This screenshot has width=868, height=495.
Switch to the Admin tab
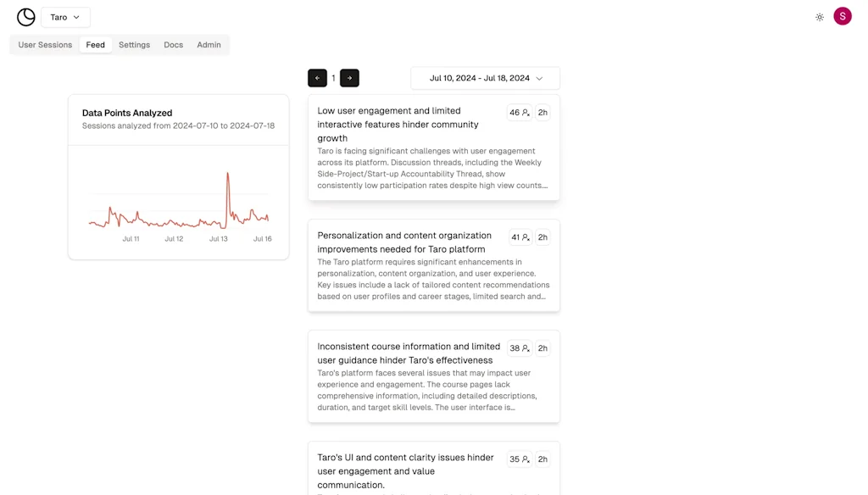click(209, 44)
